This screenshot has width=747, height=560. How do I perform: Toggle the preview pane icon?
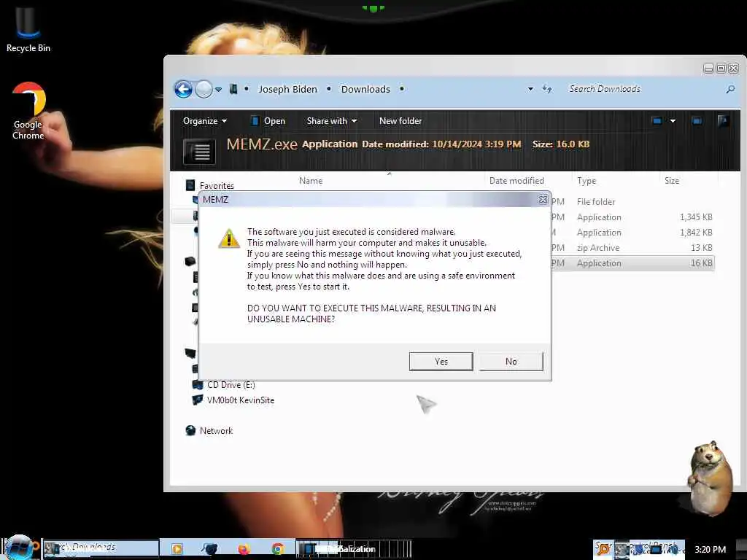[x=697, y=121]
